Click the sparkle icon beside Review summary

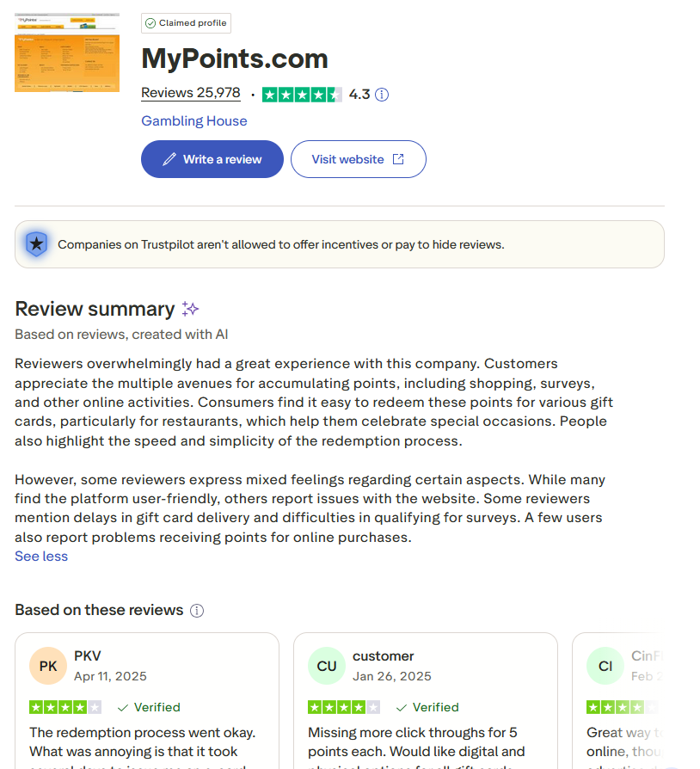(x=191, y=309)
